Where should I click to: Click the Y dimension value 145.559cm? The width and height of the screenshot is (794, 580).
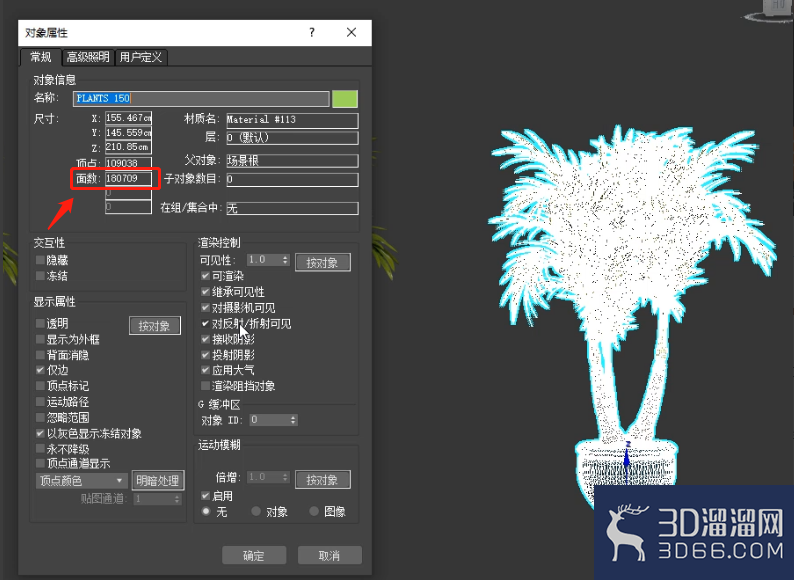[x=128, y=133]
